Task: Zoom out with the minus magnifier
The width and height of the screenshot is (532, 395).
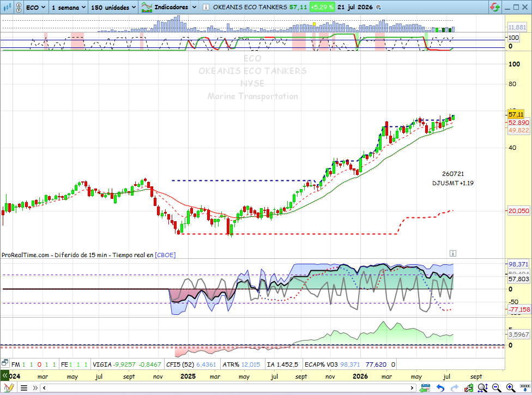Action: point(497,387)
